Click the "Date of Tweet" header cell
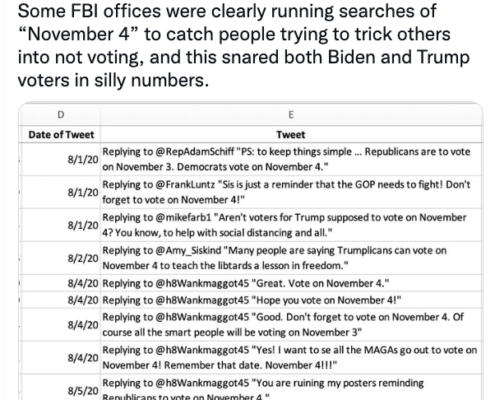Screen dimensions: 495x400 click(x=60, y=134)
